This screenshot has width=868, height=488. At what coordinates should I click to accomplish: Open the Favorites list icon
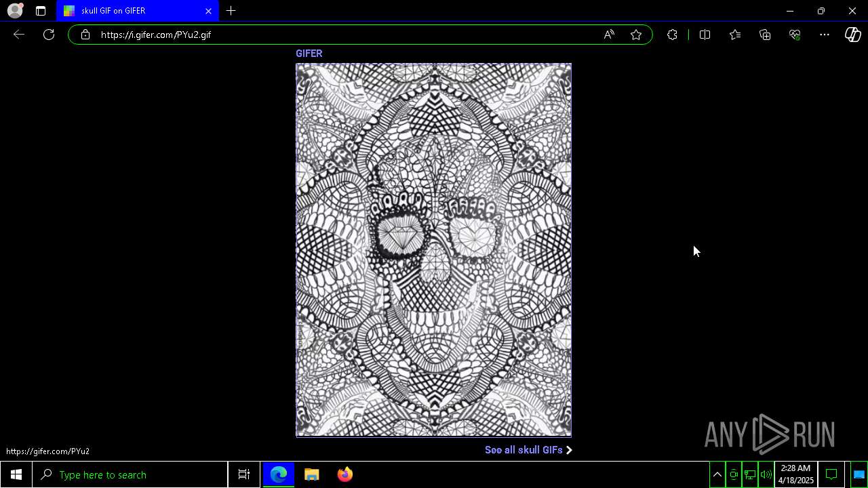click(x=735, y=35)
